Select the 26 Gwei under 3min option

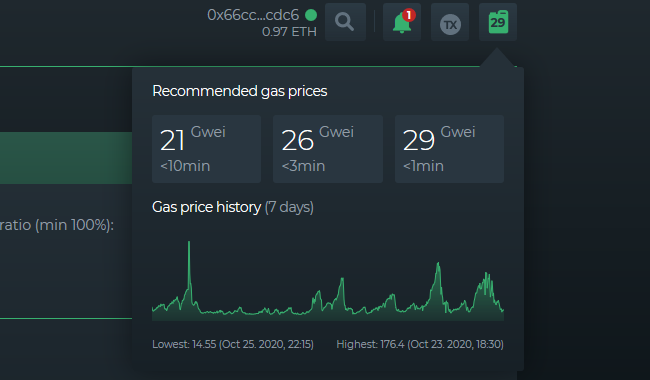(327, 149)
